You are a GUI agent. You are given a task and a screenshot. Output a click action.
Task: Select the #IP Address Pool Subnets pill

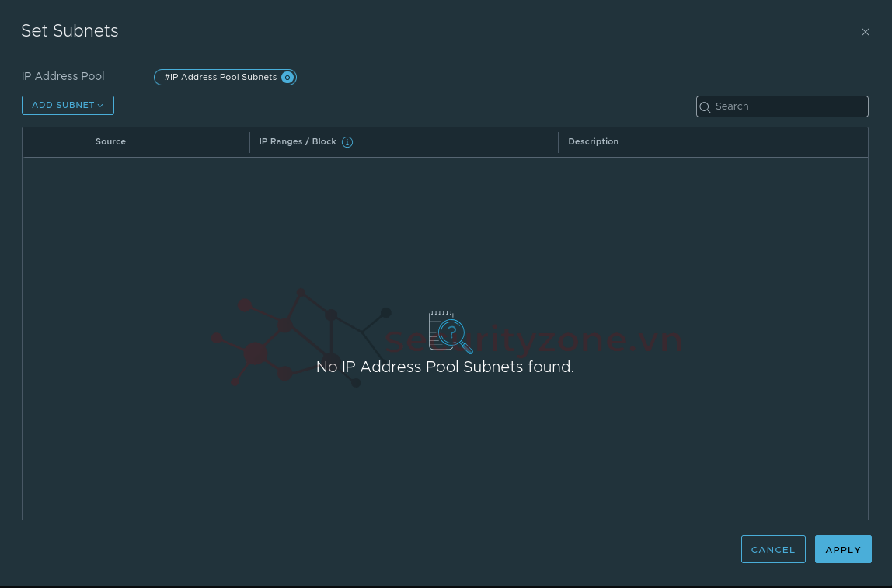click(x=221, y=78)
